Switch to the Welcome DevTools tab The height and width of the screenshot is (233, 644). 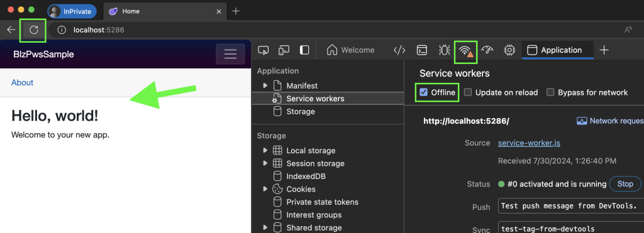click(351, 50)
